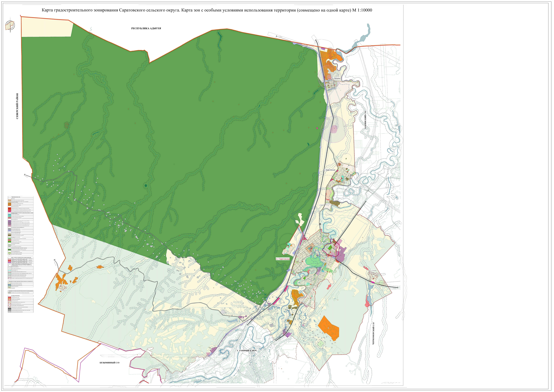Click the 'ст. Саратовская' settlement label
The image size is (554, 392).
pos(283,259)
